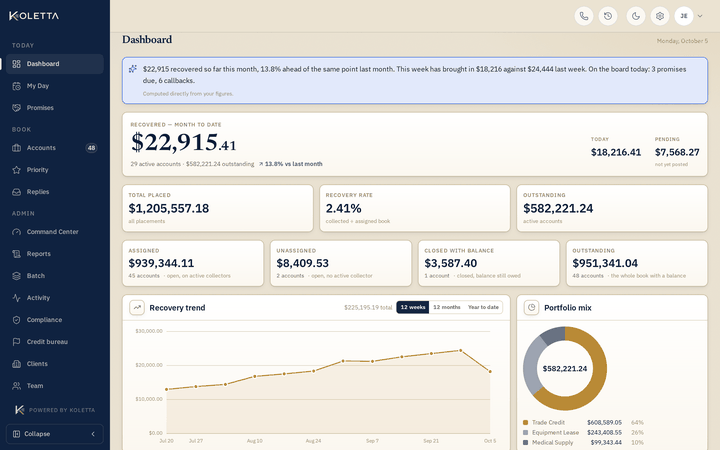Click the Koletta logo in the sidebar
This screenshot has width=720, height=450.
(34, 16)
